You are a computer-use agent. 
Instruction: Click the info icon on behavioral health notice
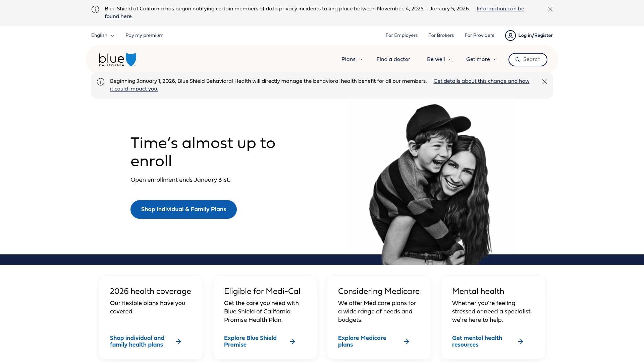pyautogui.click(x=101, y=82)
